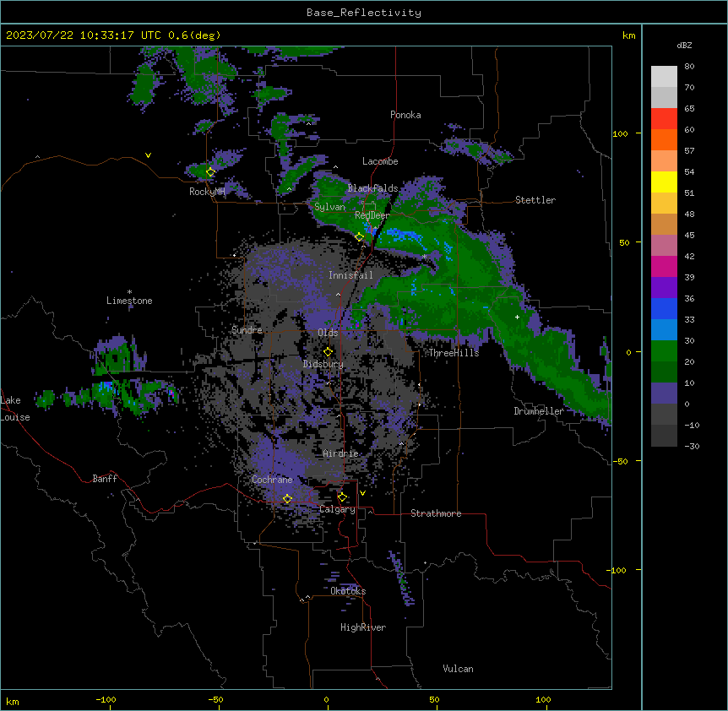Select the -30 value in dBZ legend
Screen dimensions: 728x711
(x=692, y=447)
